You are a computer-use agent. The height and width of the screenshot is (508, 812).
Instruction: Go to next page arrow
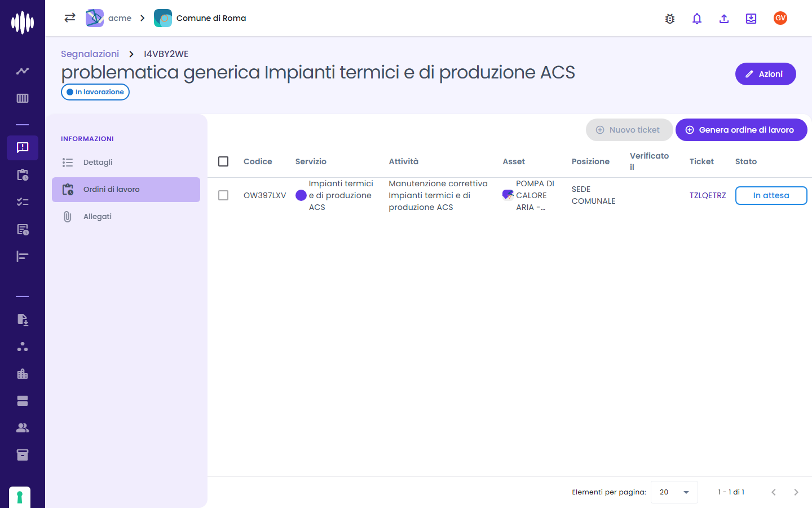(796, 492)
